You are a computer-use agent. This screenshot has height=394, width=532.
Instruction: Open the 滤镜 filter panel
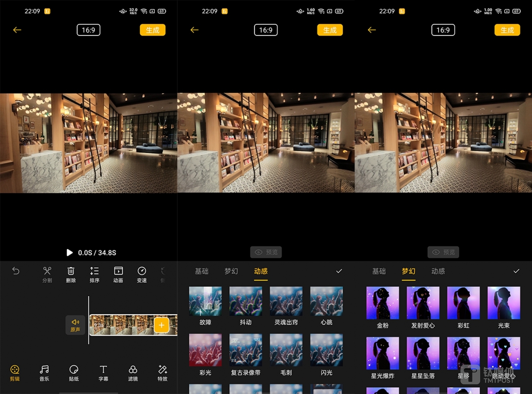133,373
